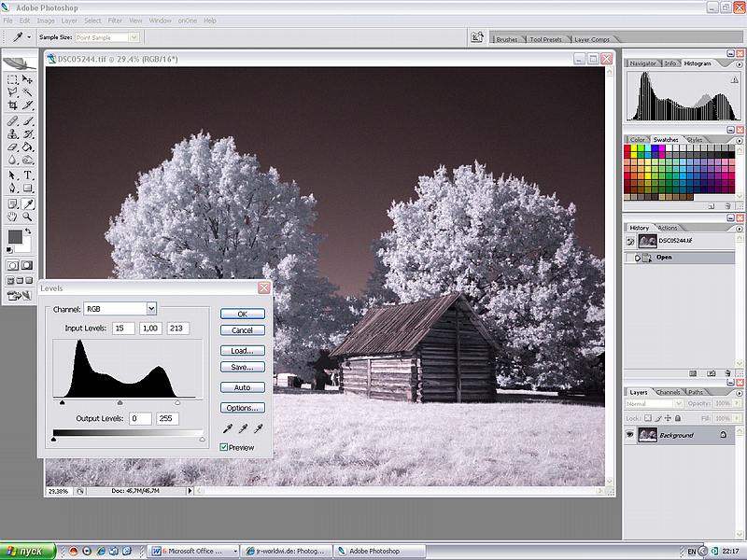Open the Filter menu
The height and width of the screenshot is (560, 747).
(115, 20)
